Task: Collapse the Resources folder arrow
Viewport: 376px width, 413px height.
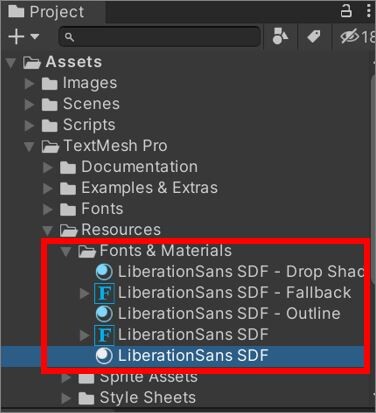Action: coord(48,230)
